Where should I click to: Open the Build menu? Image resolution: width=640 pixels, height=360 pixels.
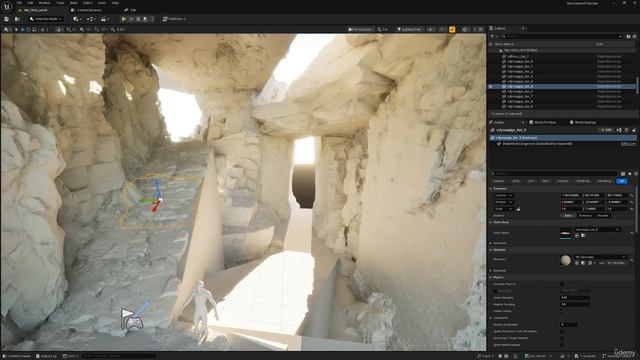(74, 3)
